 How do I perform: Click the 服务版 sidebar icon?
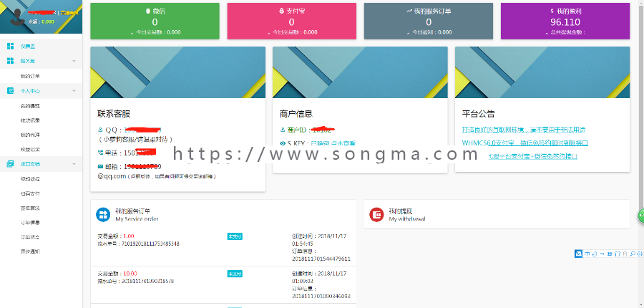pos(10,61)
